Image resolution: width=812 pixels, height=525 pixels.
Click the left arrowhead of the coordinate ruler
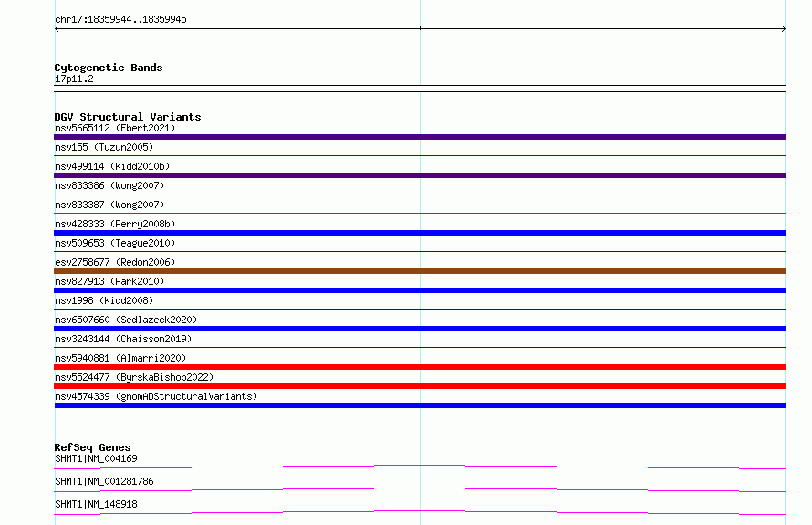(x=57, y=29)
